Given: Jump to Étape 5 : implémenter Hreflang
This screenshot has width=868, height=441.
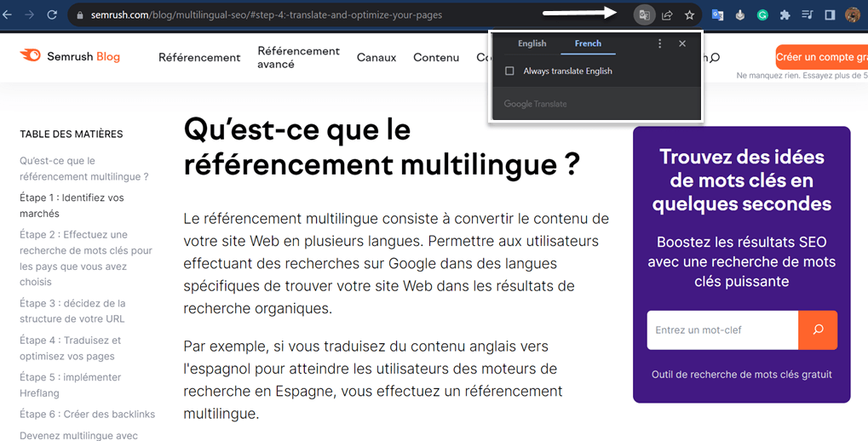Looking at the screenshot, I should [71, 385].
